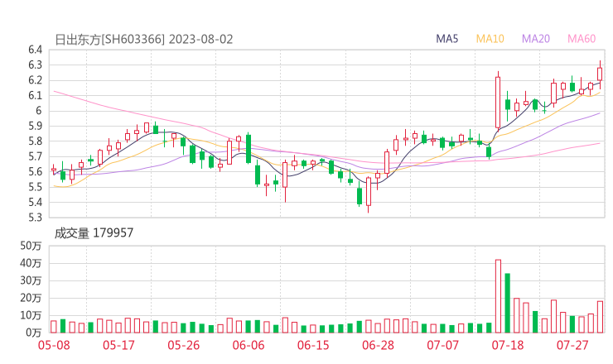
Task: Click the 20万 volume axis label
Action: click(x=31, y=298)
